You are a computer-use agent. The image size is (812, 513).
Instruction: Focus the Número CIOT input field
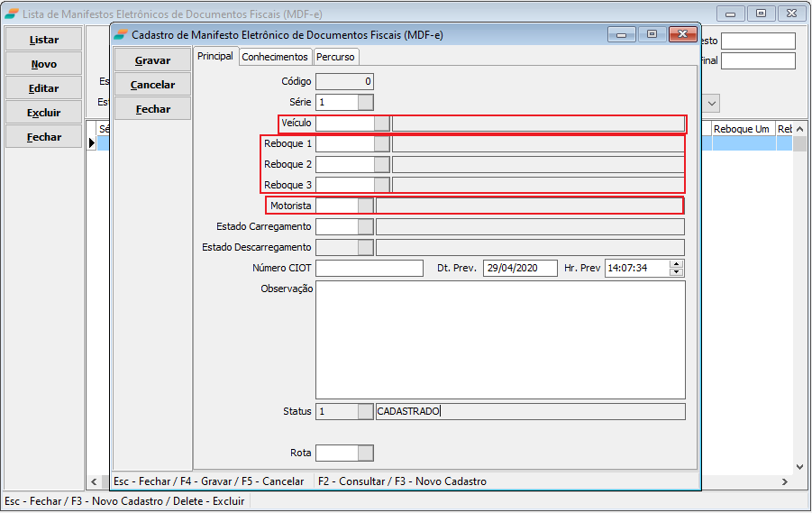369,269
